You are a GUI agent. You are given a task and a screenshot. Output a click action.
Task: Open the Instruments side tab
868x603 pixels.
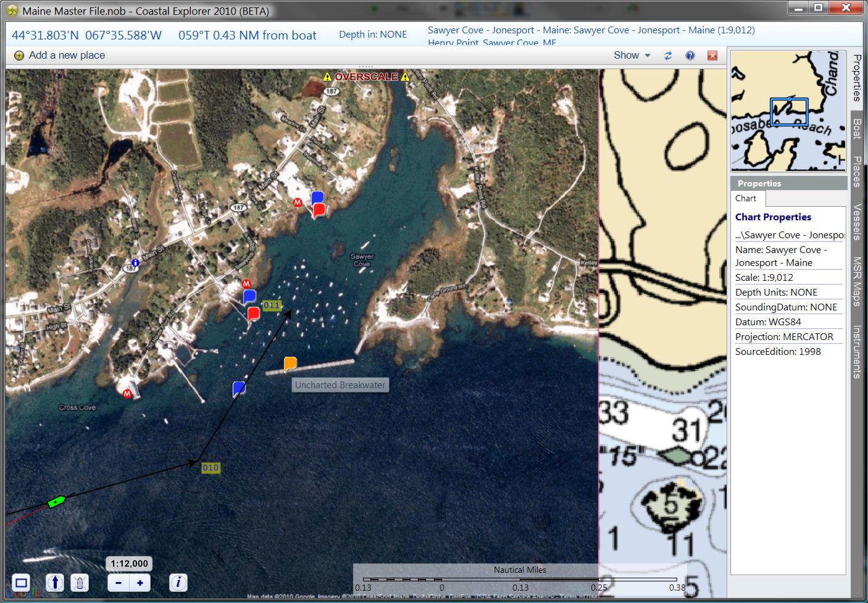[857, 351]
